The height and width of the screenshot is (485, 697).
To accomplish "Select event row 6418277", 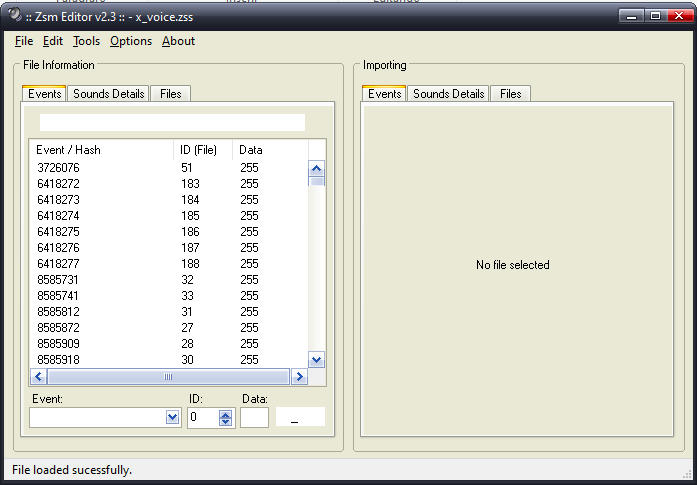I will point(169,264).
